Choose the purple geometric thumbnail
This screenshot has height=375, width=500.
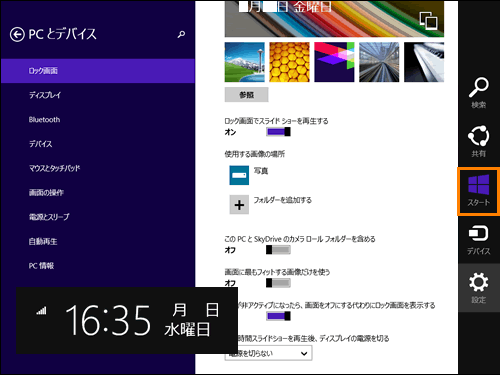pyautogui.click(x=334, y=62)
